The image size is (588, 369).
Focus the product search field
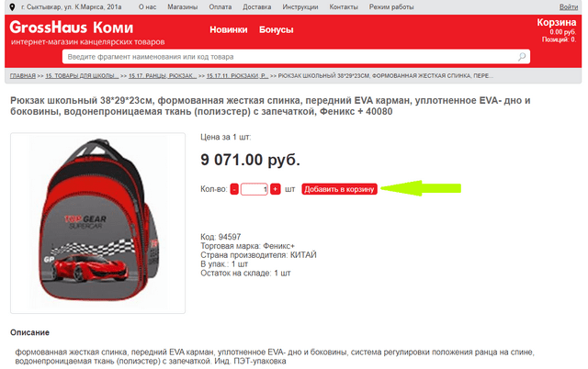296,57
